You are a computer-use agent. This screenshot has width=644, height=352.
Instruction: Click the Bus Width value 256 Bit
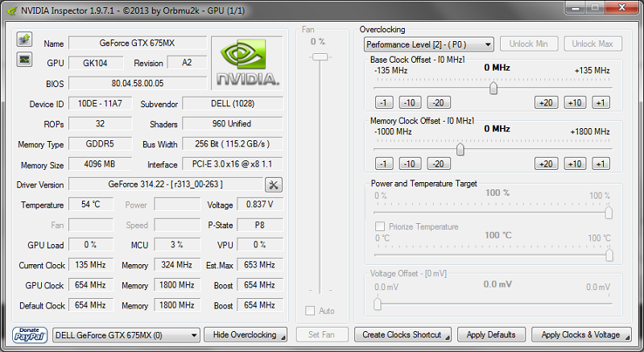click(233, 143)
